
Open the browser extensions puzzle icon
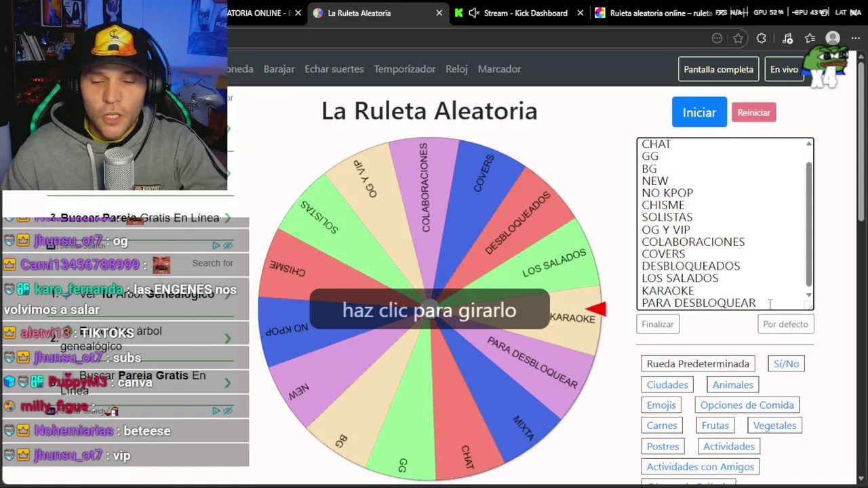(762, 39)
